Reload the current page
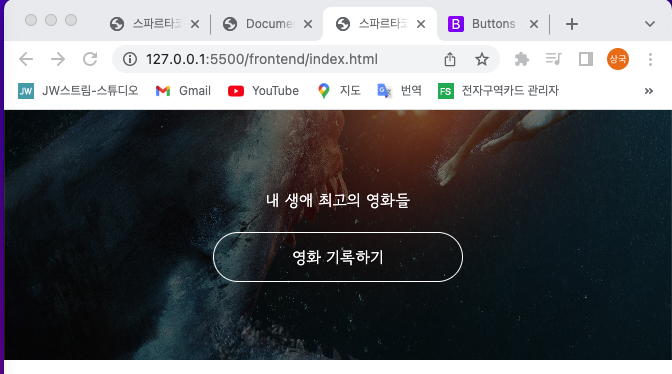This screenshot has width=672, height=374. (90, 59)
